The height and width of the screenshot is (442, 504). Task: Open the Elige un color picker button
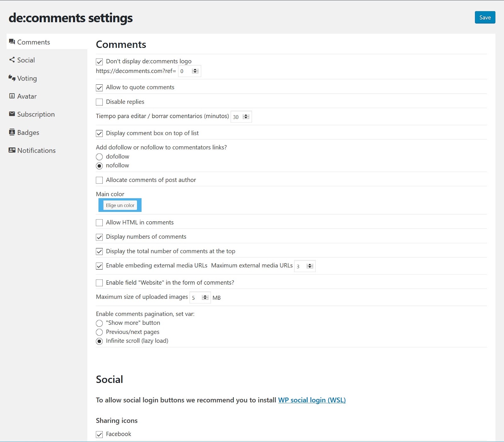click(120, 205)
